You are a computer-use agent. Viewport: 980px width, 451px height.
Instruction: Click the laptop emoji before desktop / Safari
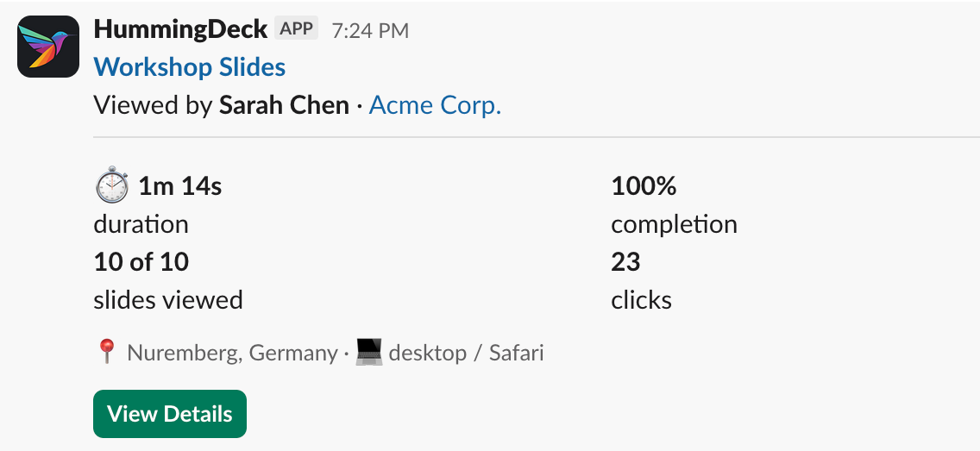click(x=368, y=353)
